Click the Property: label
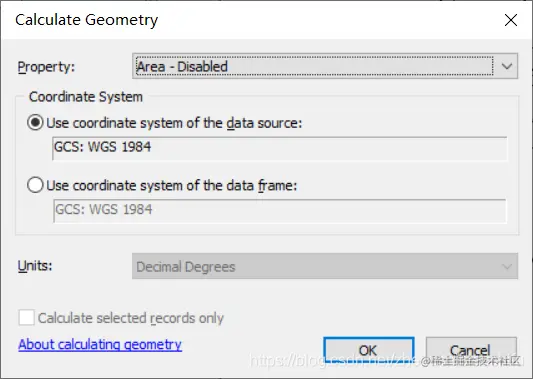The image size is (533, 379). [x=46, y=67]
